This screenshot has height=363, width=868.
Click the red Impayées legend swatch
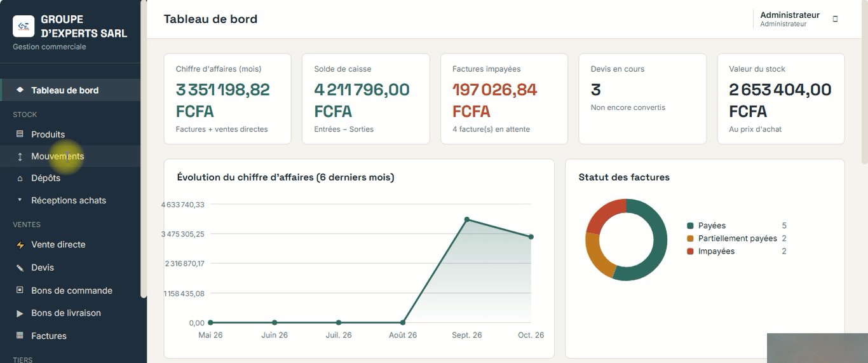coord(690,251)
